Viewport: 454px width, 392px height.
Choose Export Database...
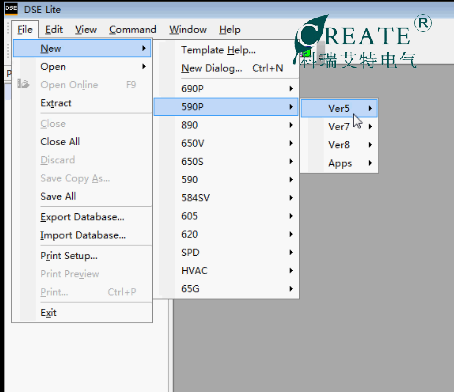click(x=82, y=217)
